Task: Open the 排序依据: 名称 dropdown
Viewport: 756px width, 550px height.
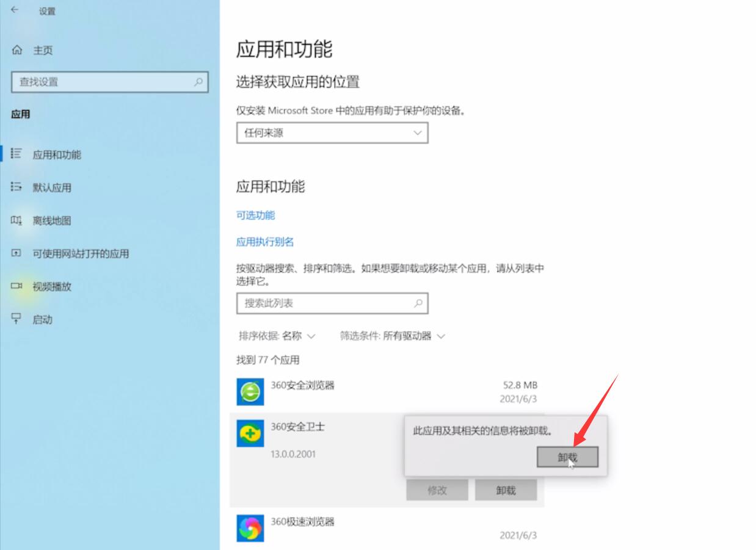Action: [x=277, y=336]
